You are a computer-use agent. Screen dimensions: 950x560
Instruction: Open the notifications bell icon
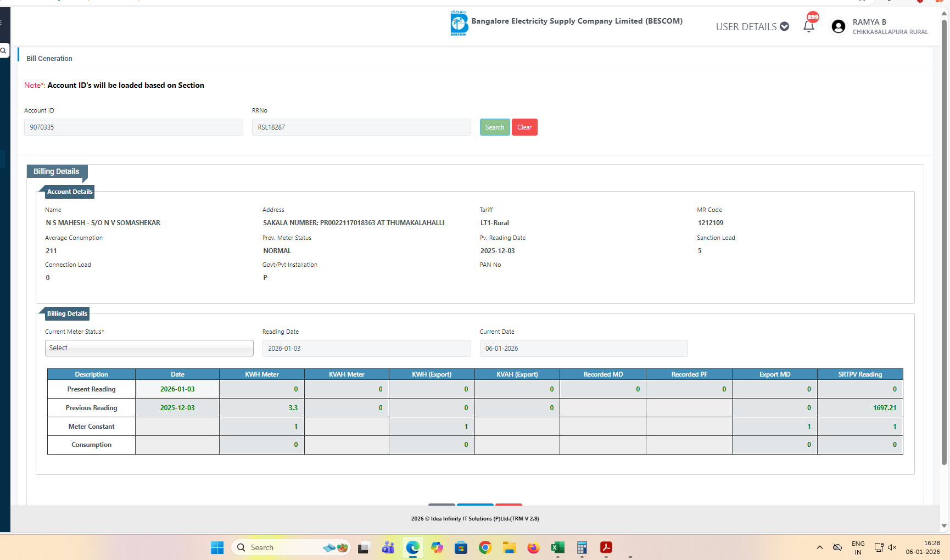coord(808,26)
